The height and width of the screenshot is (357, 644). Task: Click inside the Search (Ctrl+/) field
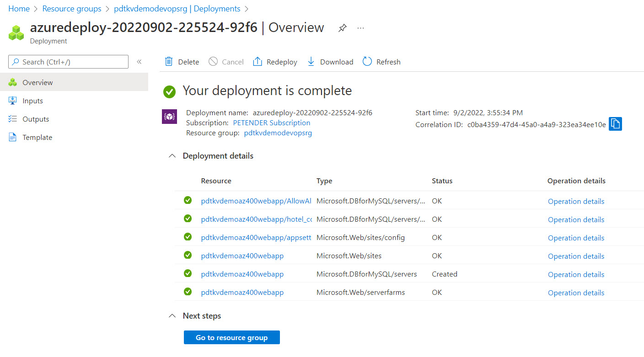(x=69, y=61)
